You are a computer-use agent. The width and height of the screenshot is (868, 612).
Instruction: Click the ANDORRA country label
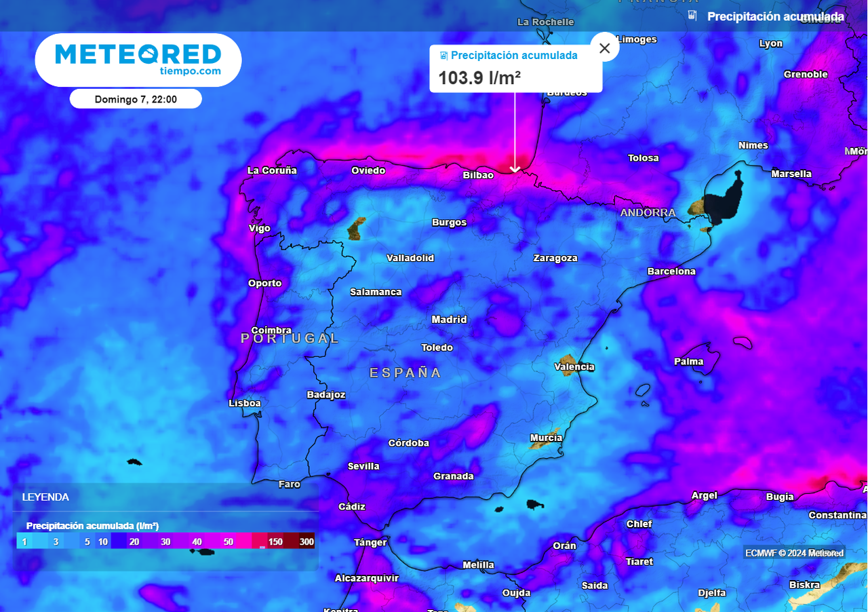[648, 212]
